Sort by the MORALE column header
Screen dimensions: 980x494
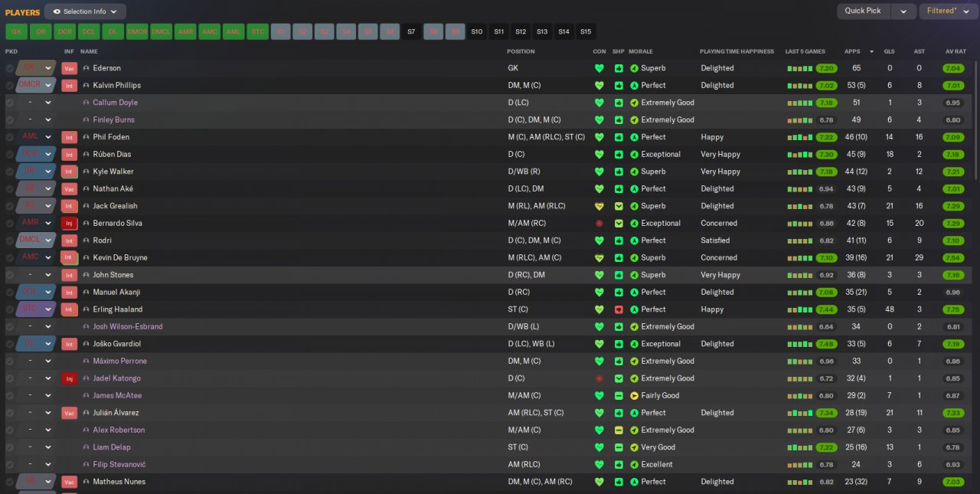[641, 51]
